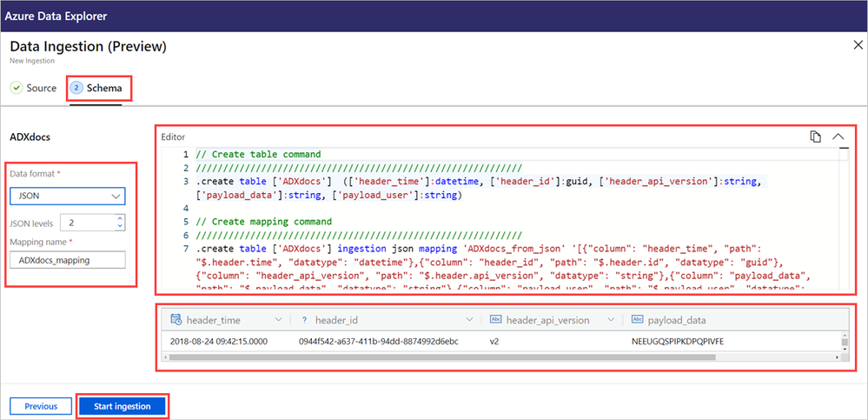Close the Data Ingestion panel
Screen dimensions: 868x420
click(858, 45)
